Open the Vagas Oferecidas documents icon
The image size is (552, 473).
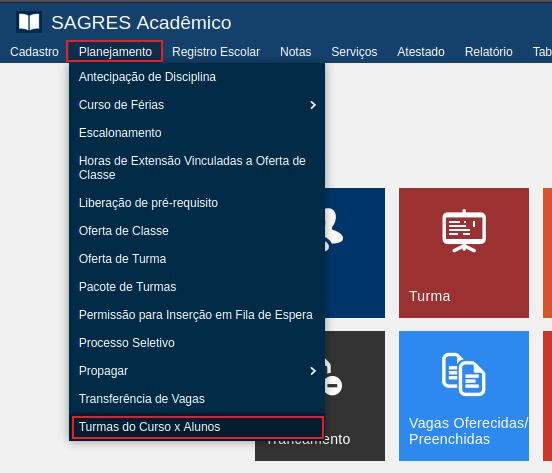pos(464,374)
